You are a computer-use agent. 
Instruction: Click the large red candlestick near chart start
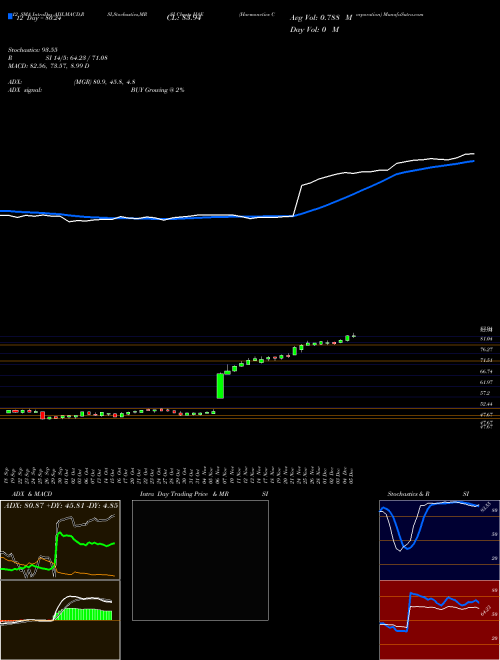(43, 415)
